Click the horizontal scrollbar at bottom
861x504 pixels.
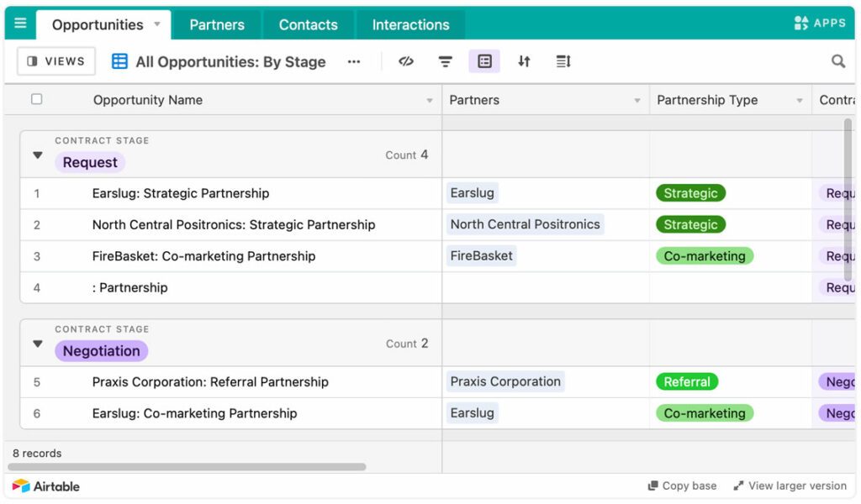[x=187, y=467]
